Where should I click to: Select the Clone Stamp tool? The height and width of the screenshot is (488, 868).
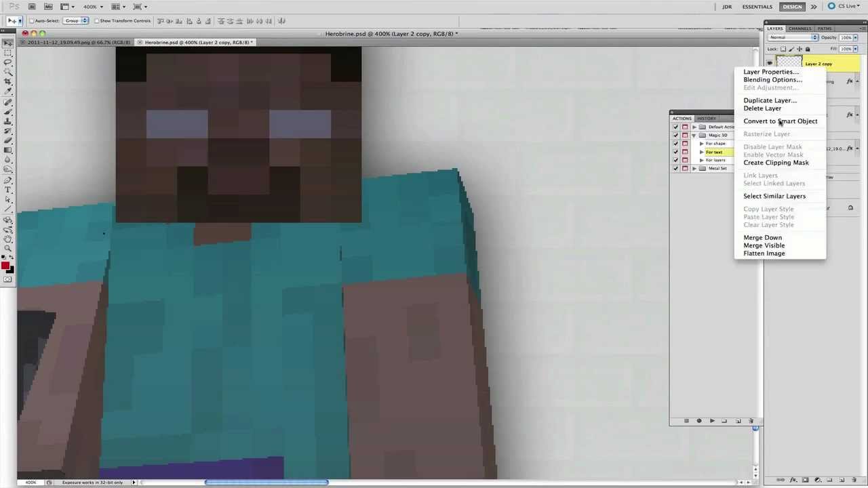[x=7, y=121]
